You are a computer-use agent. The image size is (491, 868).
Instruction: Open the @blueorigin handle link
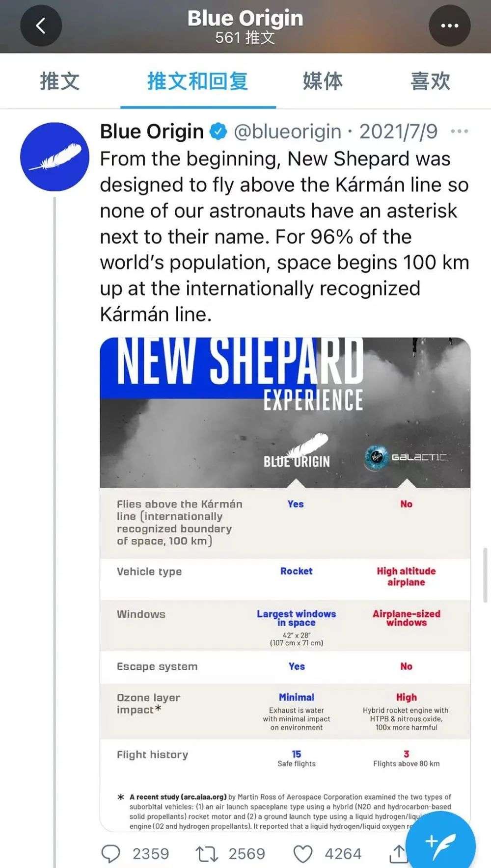(287, 132)
